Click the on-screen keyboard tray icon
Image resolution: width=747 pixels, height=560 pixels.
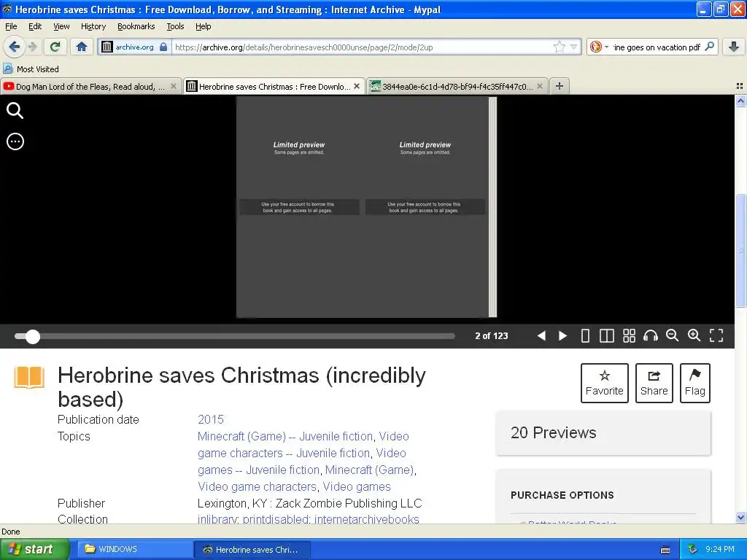(665, 550)
